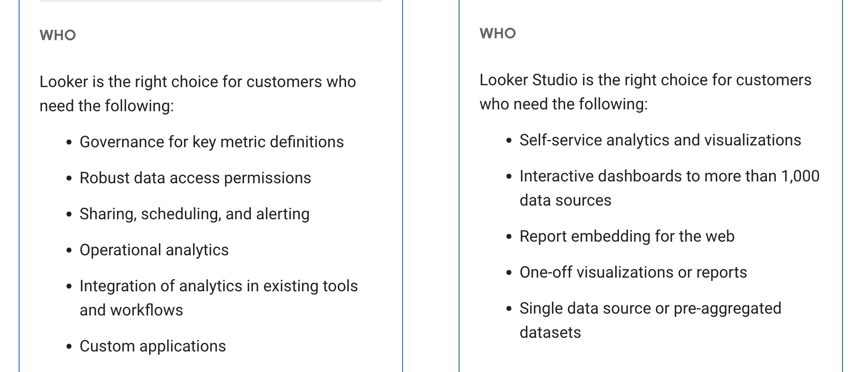The height and width of the screenshot is (372, 868).
Task: Click the "and workflows" continuation line
Action: coord(131,310)
